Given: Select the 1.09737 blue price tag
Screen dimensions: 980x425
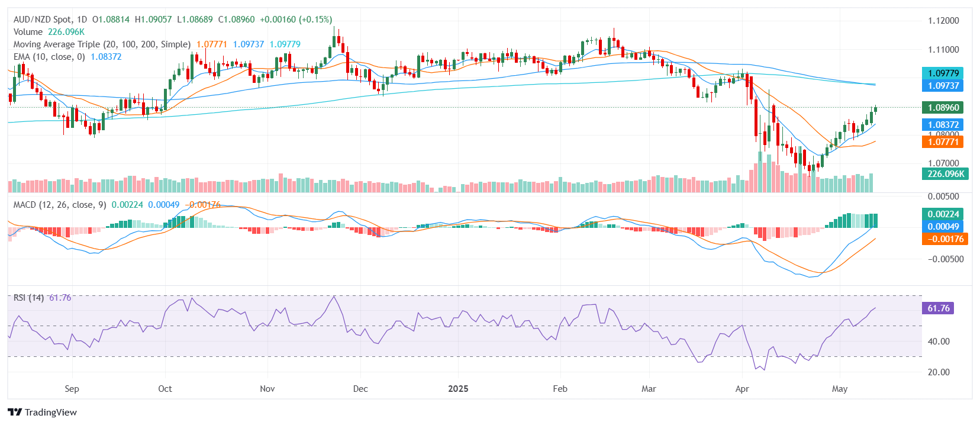Looking at the screenshot, I should [943, 86].
